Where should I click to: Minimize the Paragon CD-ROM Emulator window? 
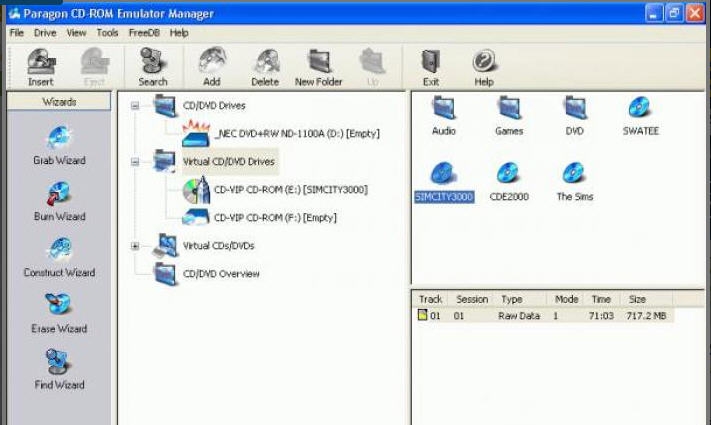coord(653,14)
